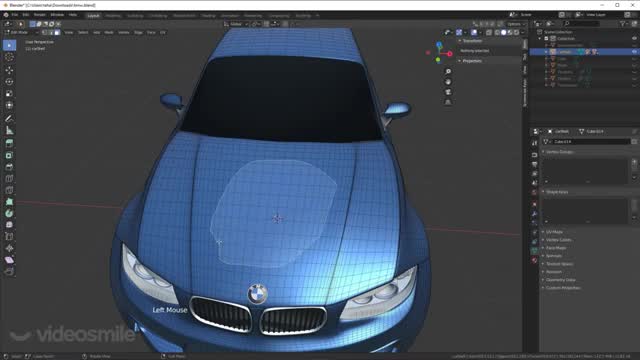640x360 pixels.
Task: Open the File menu
Action: (x=14, y=15)
